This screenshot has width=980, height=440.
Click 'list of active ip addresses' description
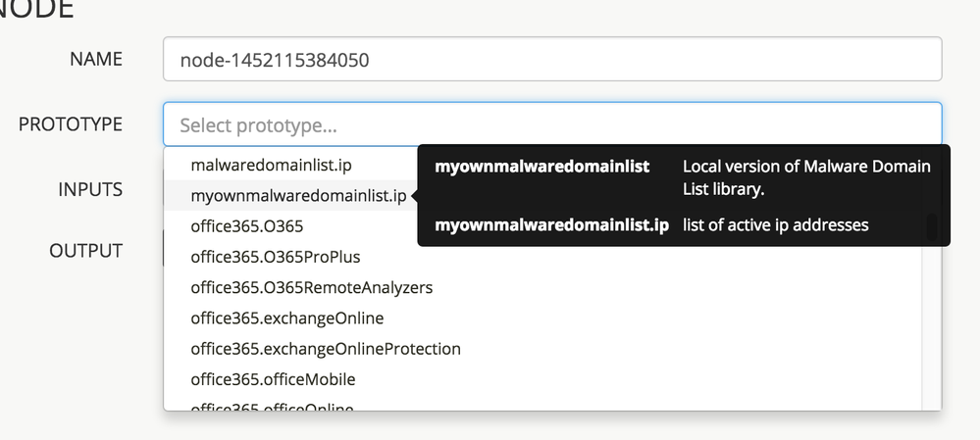775,225
